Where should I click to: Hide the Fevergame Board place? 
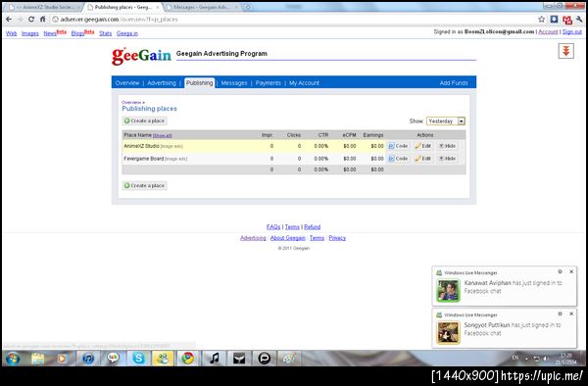[448, 159]
